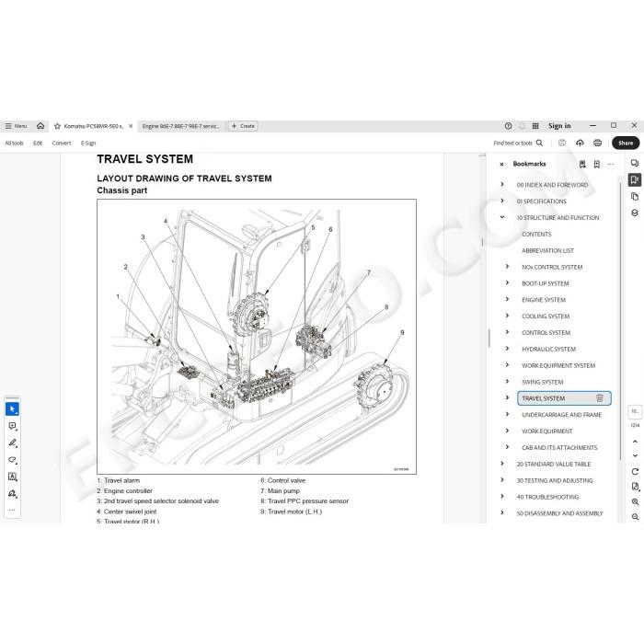Image resolution: width=644 pixels, height=644 pixels.
Task: Open the comments panel icon in right rail
Action: tap(635, 163)
